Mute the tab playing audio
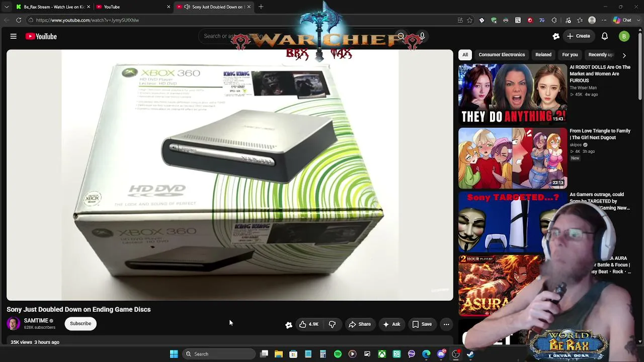This screenshot has height=362, width=644. point(187,7)
